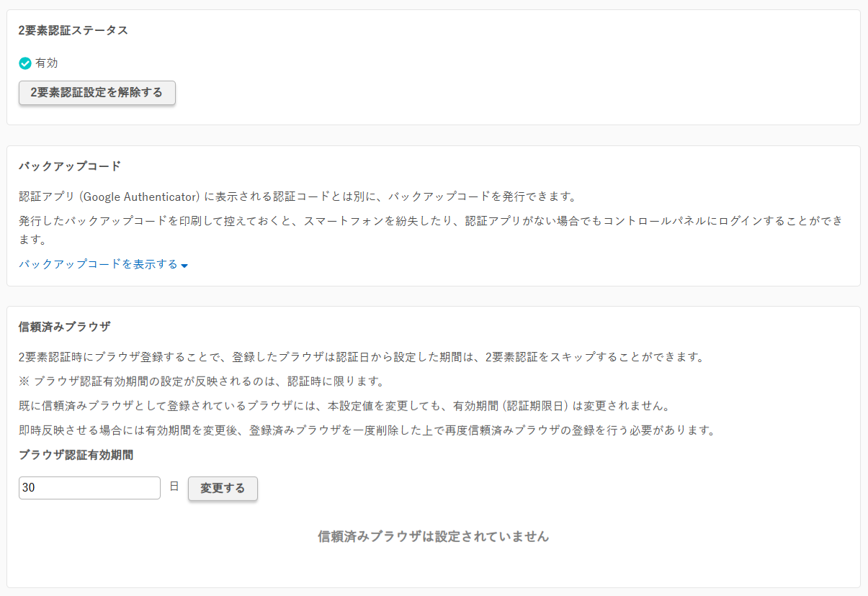Focus the ブラウザ認証有効期間 input field
868x596 pixels.
click(89, 488)
